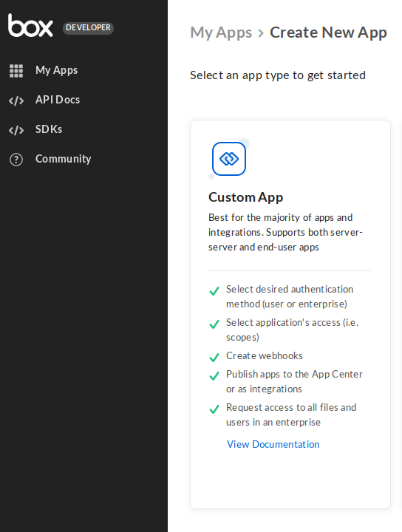Viewport: 402px width, 532px height.
Task: Click the My Apps grid icon
Action: click(16, 71)
